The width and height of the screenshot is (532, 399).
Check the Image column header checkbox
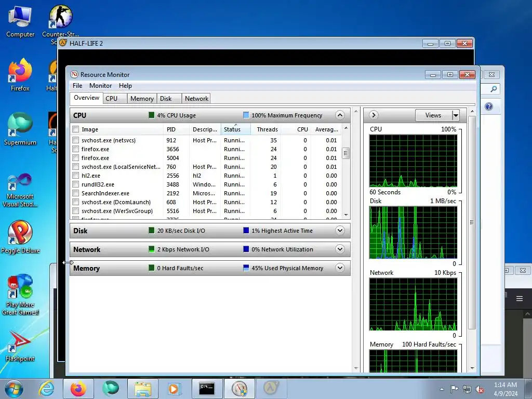pos(76,129)
